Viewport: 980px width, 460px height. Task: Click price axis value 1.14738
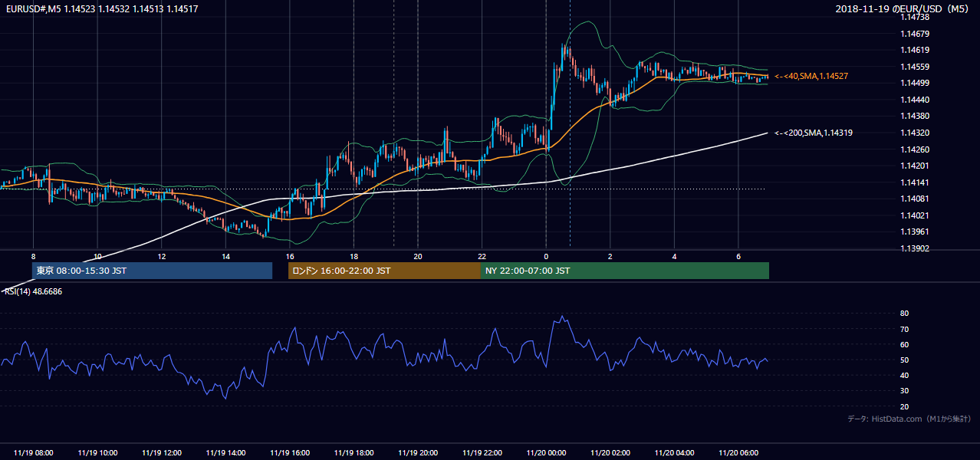click(915, 17)
